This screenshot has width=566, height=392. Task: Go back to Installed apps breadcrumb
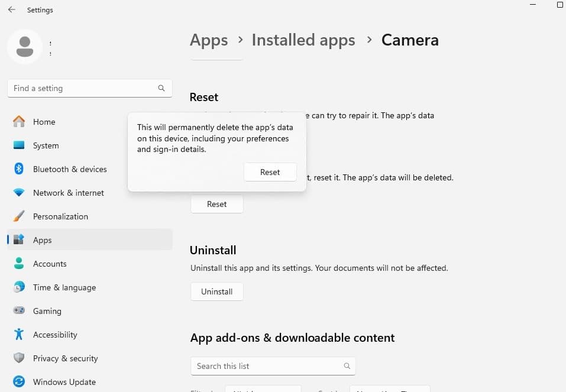pos(303,40)
